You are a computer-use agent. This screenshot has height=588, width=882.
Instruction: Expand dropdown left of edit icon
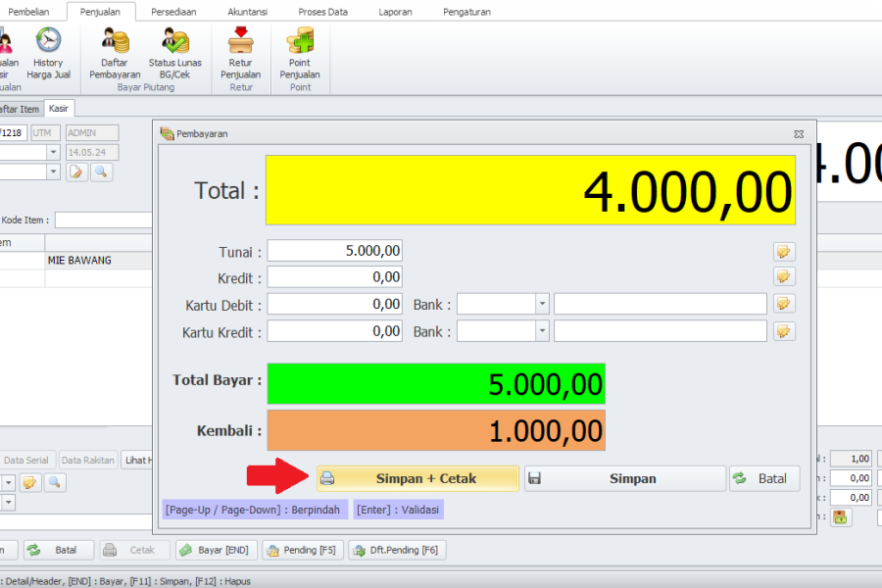pos(53,171)
